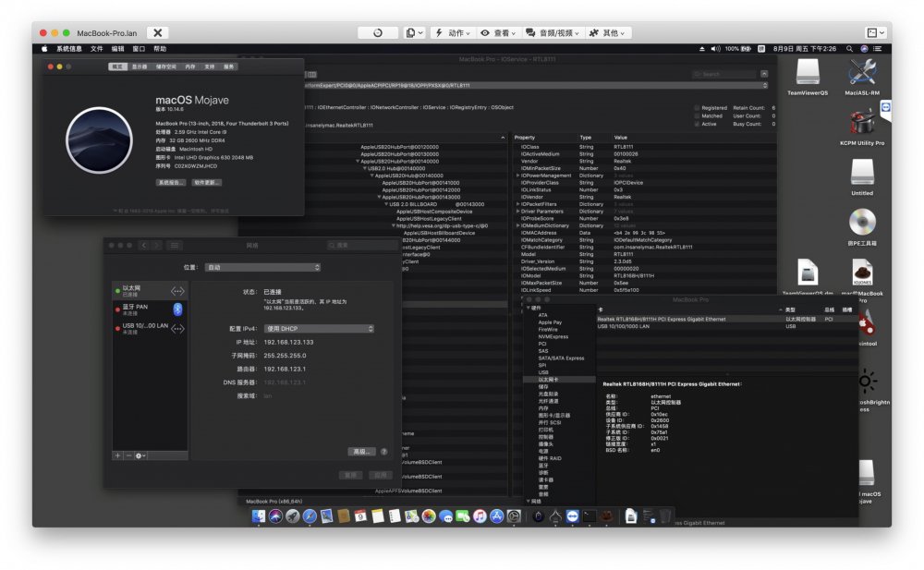This screenshot has width=924, height=570.
Task: Switch to the 储存空间 tab in About This Mac
Action: 166,67
